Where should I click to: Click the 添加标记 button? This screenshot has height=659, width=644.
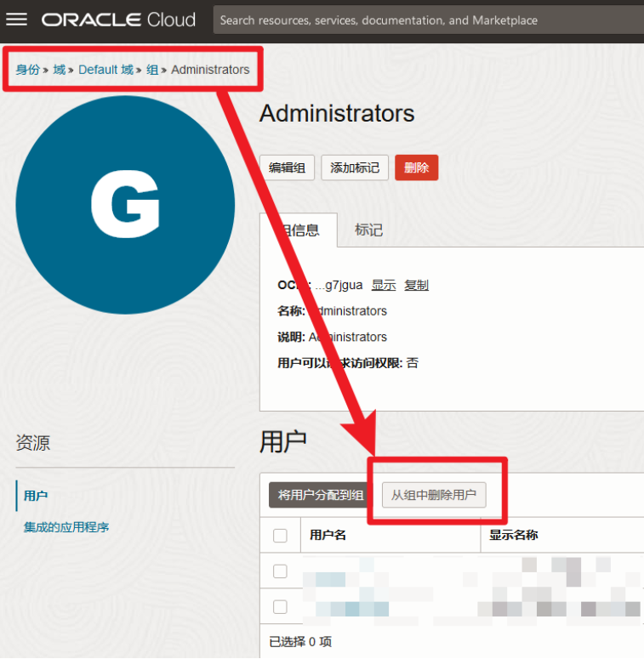click(x=355, y=168)
